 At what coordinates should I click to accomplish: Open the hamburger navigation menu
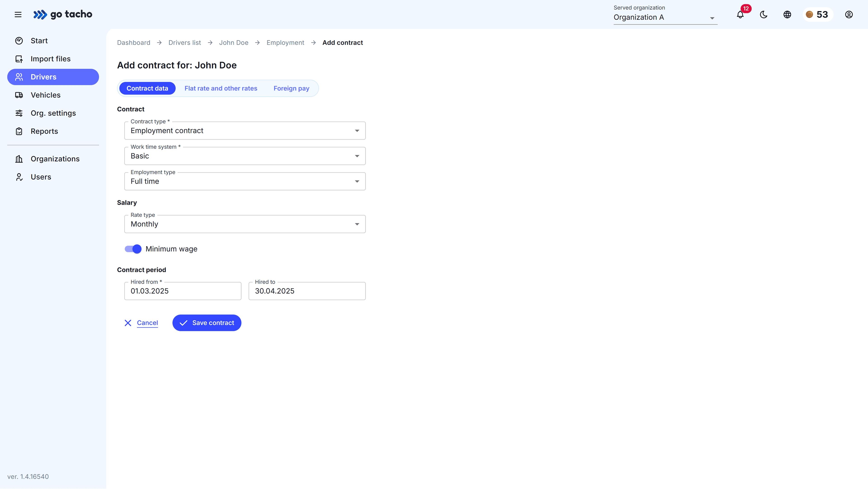(18, 14)
